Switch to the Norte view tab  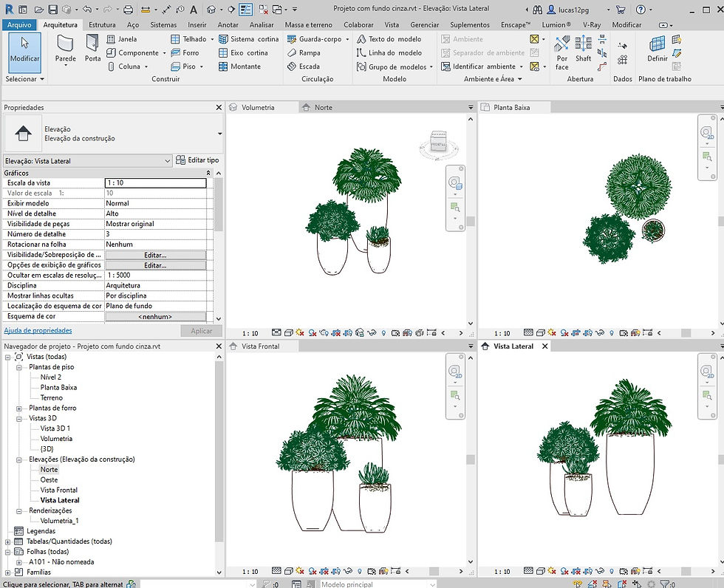pyautogui.click(x=324, y=108)
